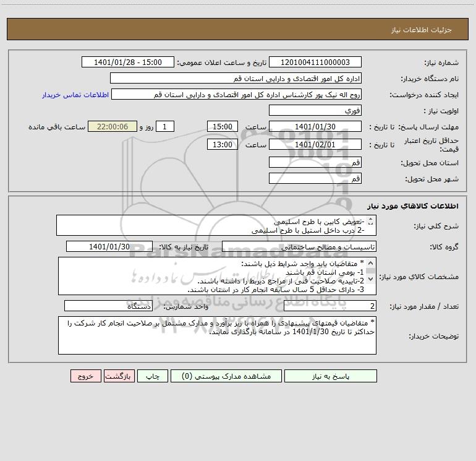Click اولویت نیاز field فوری
This screenshot has height=461, width=476.
[315, 111]
